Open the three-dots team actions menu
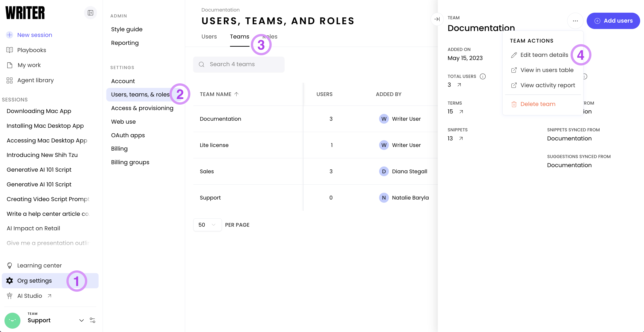644x332 pixels. pyautogui.click(x=575, y=21)
